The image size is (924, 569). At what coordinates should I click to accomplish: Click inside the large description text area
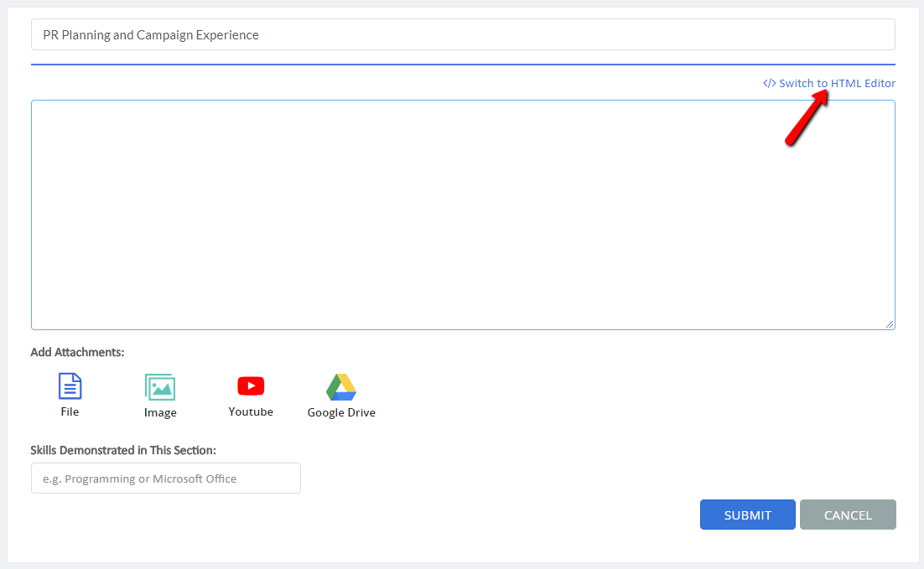[x=463, y=215]
